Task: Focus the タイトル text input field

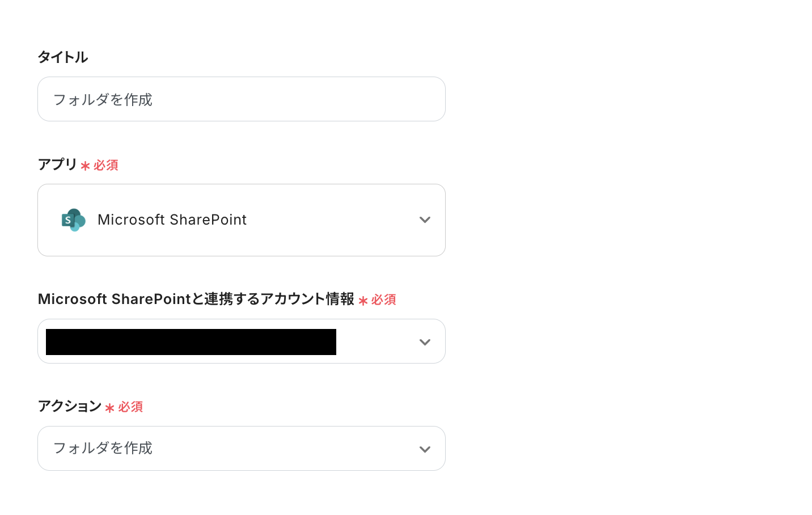Action: pyautogui.click(x=241, y=99)
